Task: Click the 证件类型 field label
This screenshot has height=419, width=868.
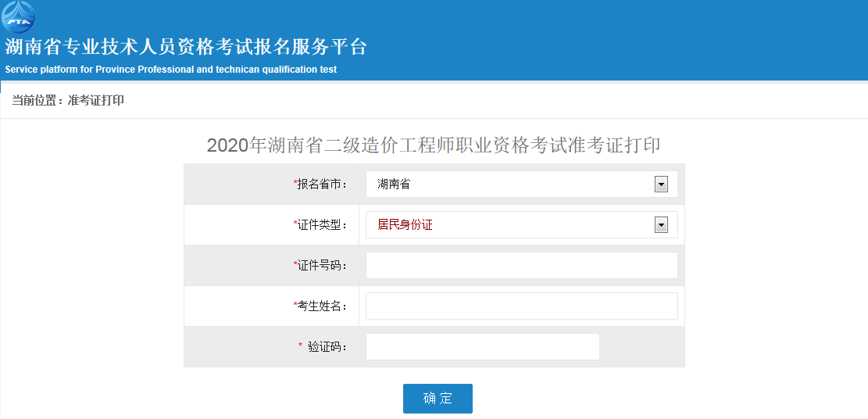Action: point(320,225)
